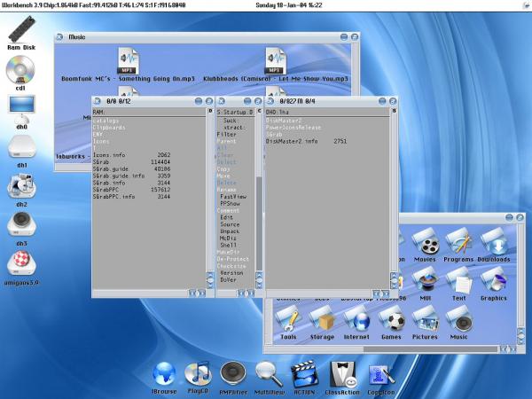Screen dimensions: 532x399
Task: Open the Games drawer icon
Action: pos(391,319)
